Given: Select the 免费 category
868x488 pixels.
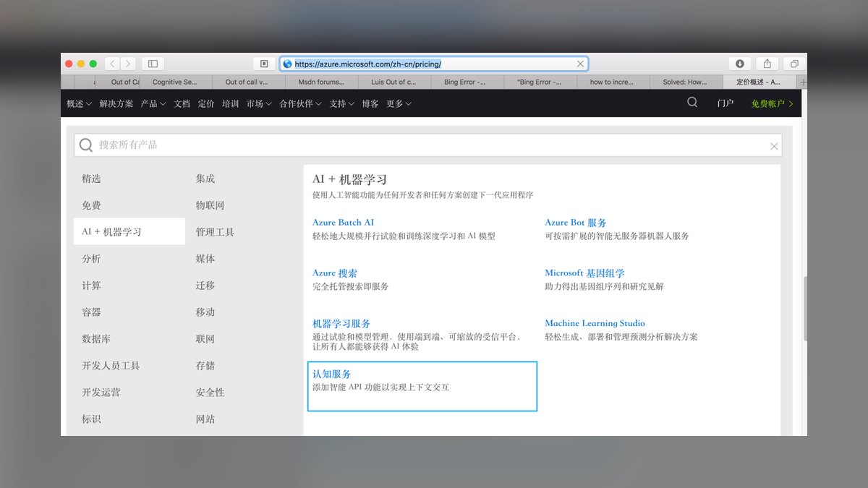Looking at the screenshot, I should (92, 205).
